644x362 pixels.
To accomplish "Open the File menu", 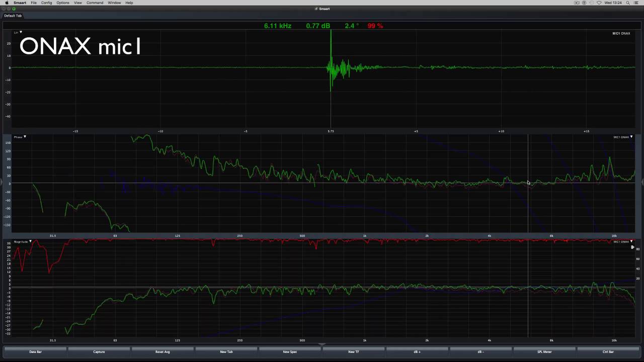I will tap(34, 3).
